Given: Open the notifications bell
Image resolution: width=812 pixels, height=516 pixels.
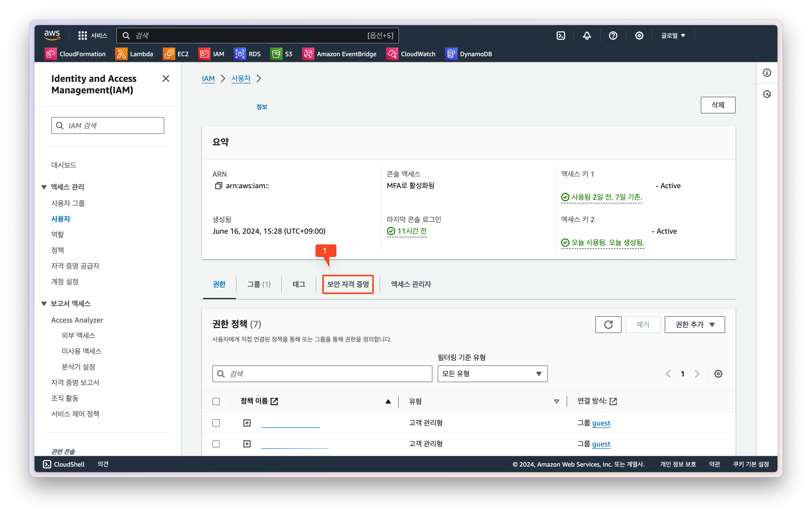Looking at the screenshot, I should coord(587,35).
